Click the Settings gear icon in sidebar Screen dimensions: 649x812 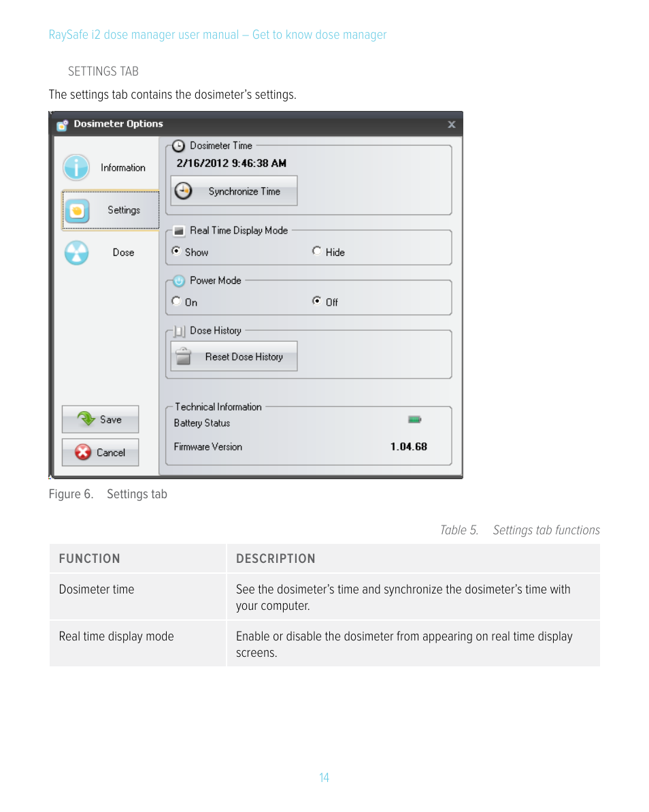point(77,210)
